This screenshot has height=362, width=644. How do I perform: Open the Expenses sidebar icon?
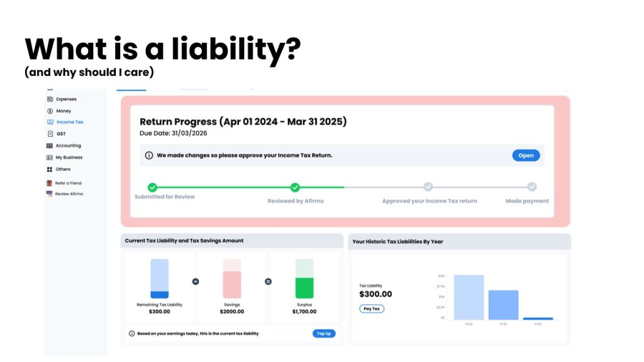tap(50, 99)
